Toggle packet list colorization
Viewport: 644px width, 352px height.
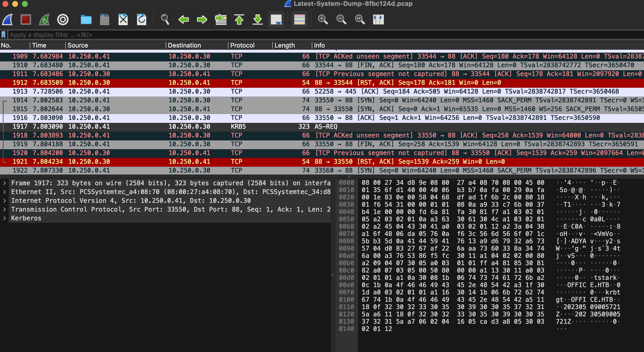(x=299, y=20)
